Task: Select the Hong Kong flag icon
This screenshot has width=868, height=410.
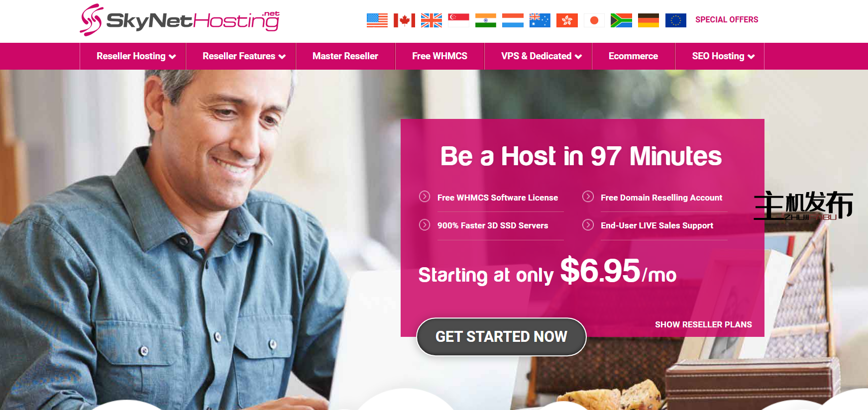Action: pos(567,20)
